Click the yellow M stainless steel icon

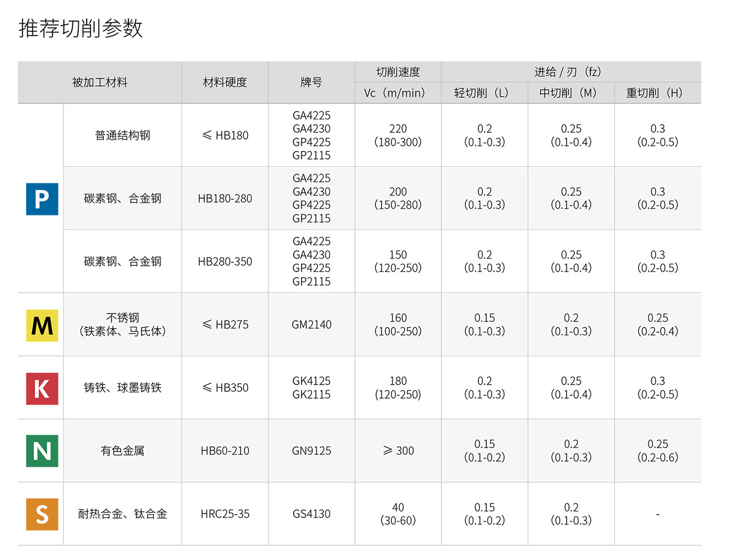pos(42,325)
